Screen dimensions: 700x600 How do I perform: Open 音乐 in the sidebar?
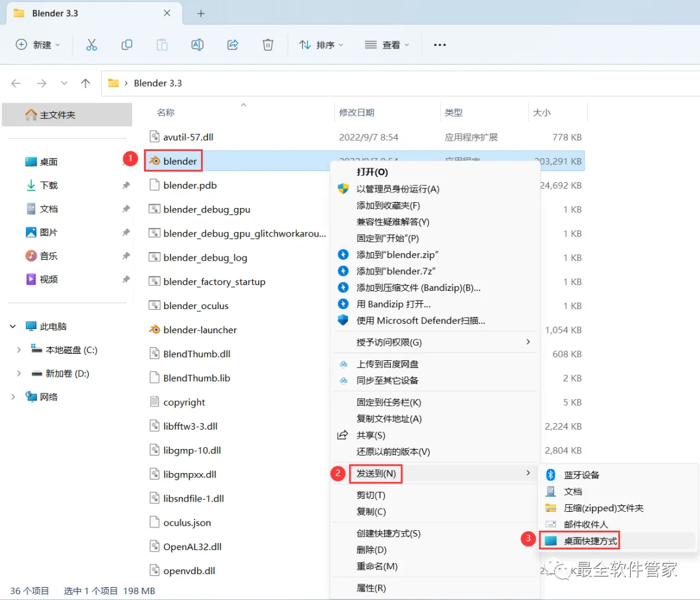click(x=49, y=256)
